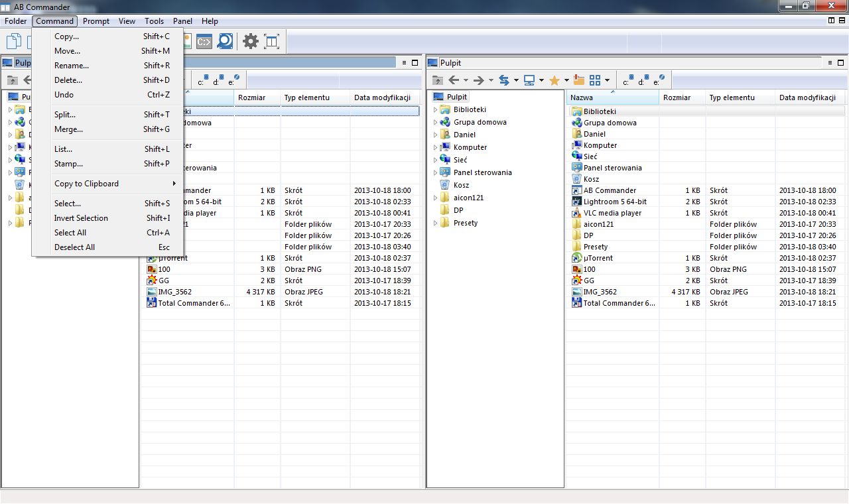Switch right panel to drive c:
Screen dimensions: 849x504
627,80
